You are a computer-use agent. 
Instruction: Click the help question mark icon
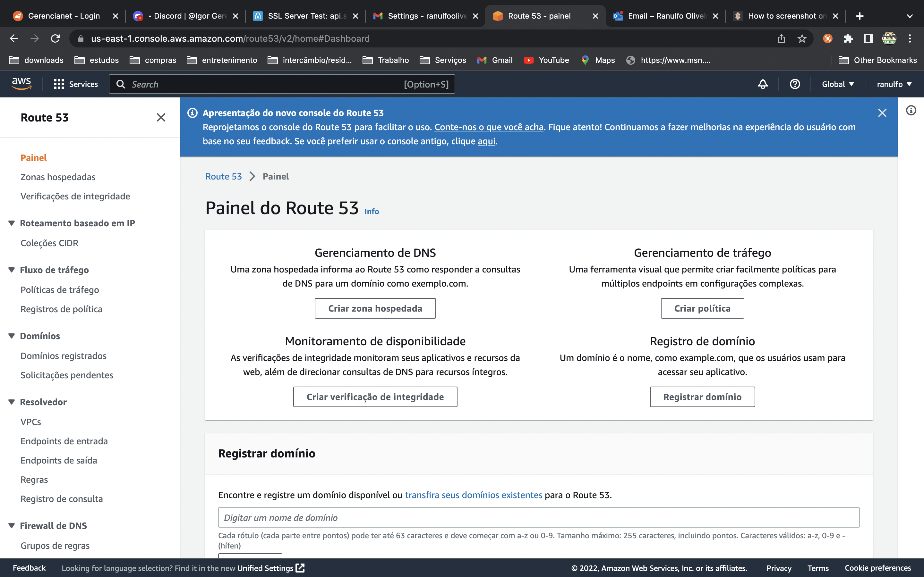point(795,84)
